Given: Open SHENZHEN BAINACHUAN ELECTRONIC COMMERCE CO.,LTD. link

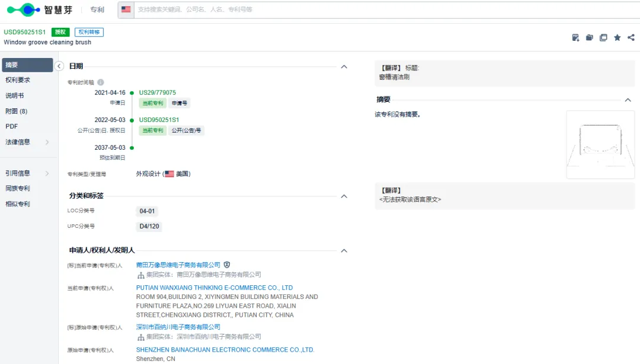Looking at the screenshot, I should point(225,350).
